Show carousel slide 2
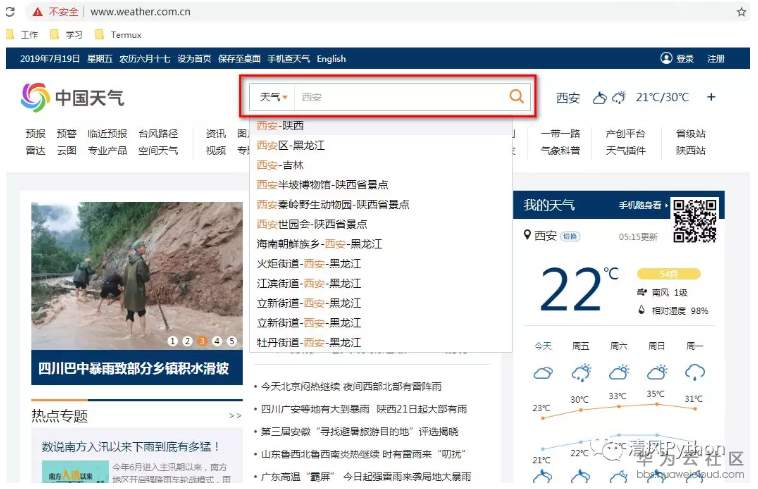Viewport: 758px width, 489px height. click(188, 341)
